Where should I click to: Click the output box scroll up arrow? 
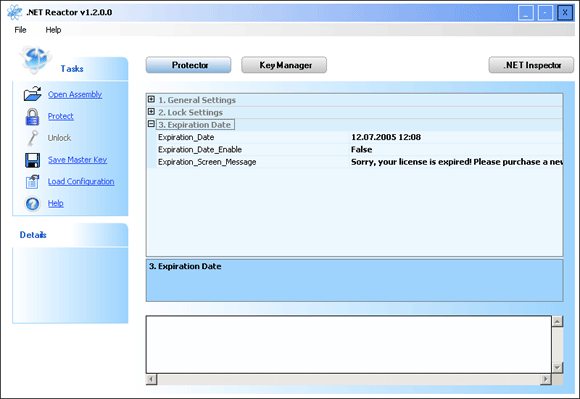(x=557, y=321)
